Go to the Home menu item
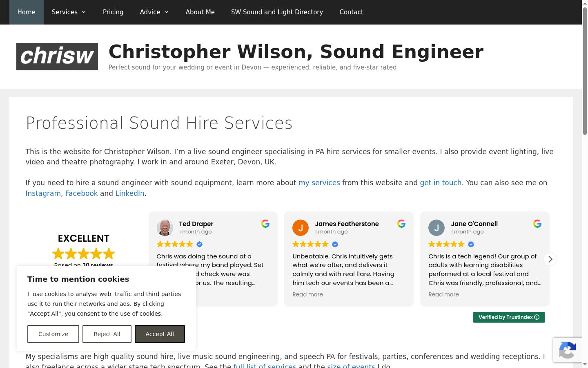Viewport: 588px width, 368px height. tap(27, 12)
